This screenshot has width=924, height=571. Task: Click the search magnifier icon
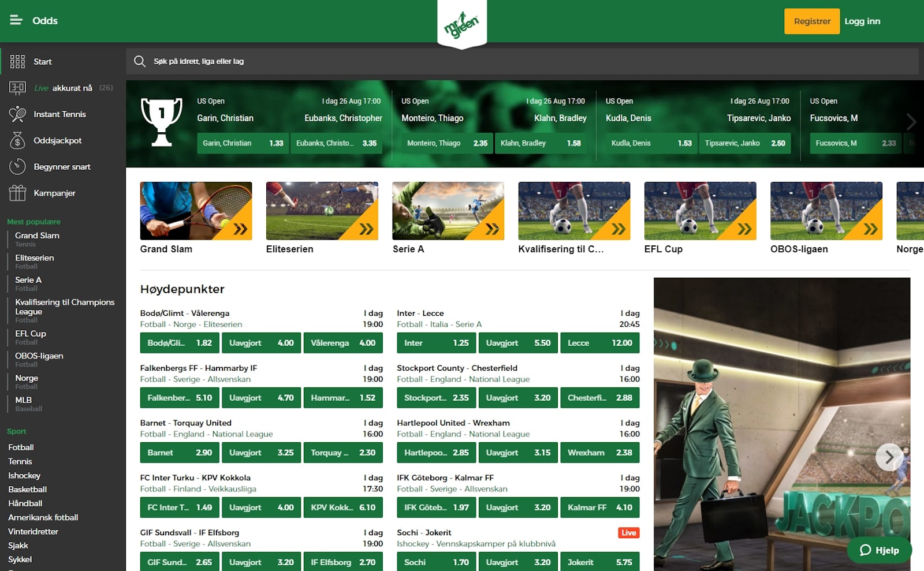(140, 61)
